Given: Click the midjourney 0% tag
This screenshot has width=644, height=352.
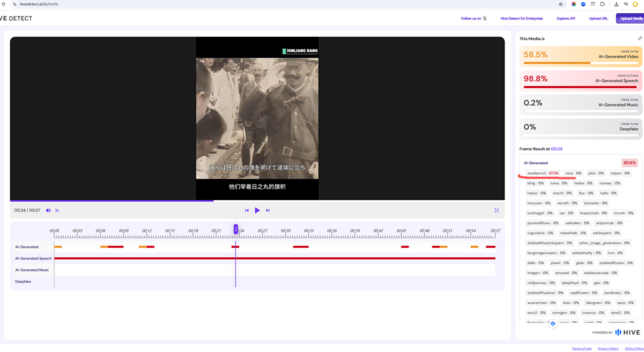Looking at the screenshot, I should click(x=541, y=283).
